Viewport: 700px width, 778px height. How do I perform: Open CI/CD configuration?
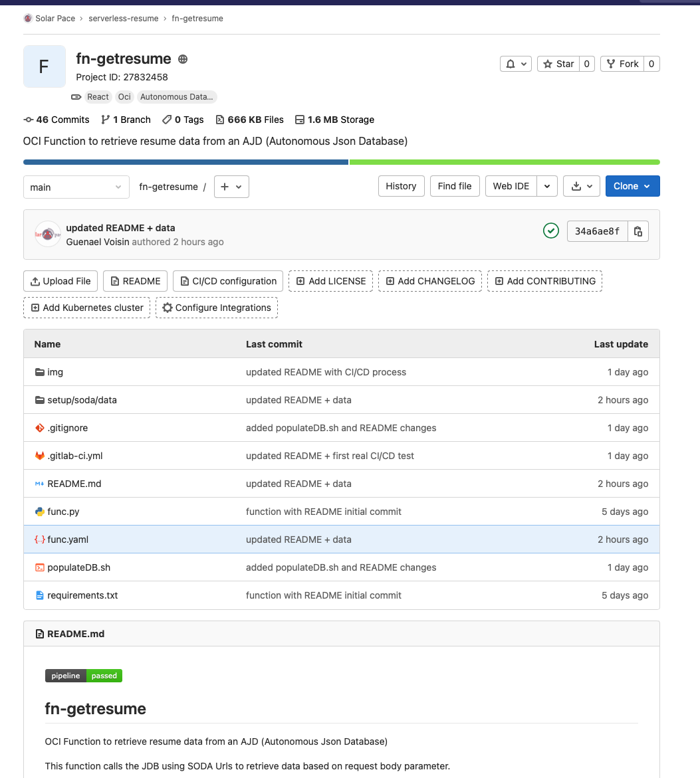[x=228, y=281]
